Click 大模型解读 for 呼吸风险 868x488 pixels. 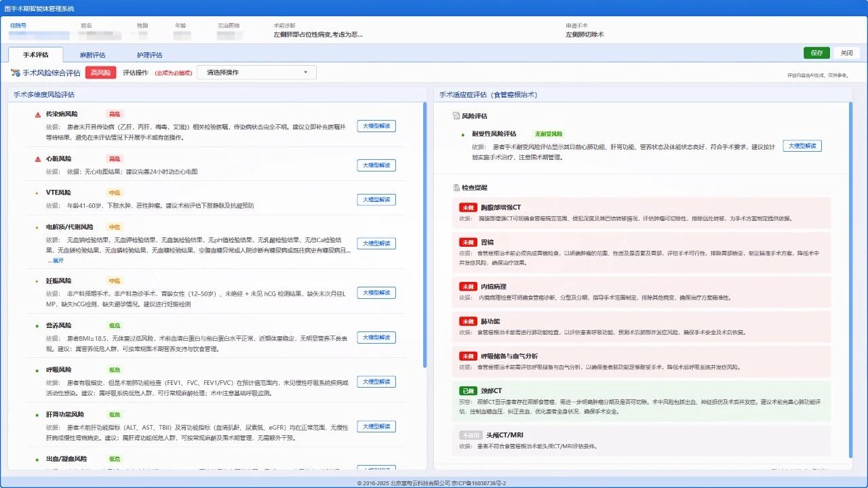tap(376, 382)
